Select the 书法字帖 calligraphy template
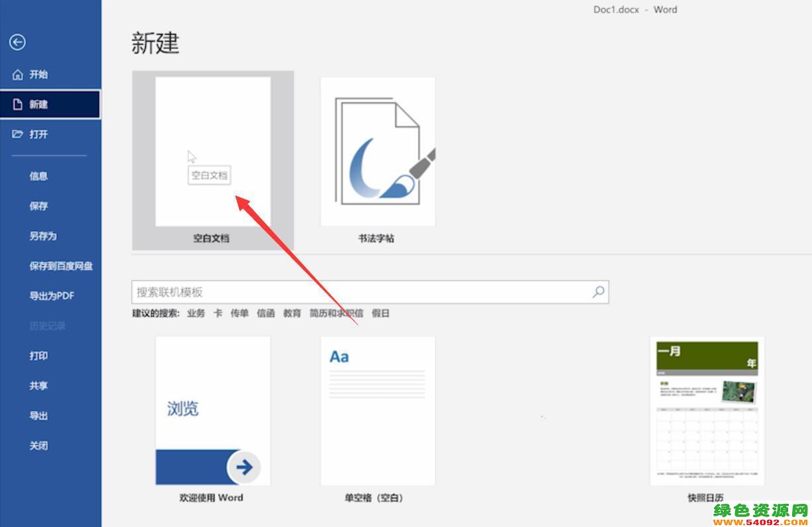 point(378,152)
